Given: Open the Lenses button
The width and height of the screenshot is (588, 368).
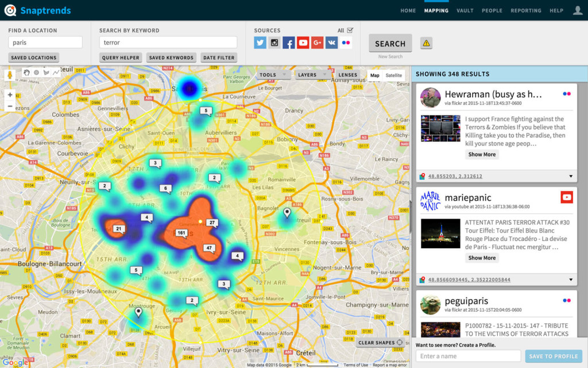Looking at the screenshot, I should (347, 75).
